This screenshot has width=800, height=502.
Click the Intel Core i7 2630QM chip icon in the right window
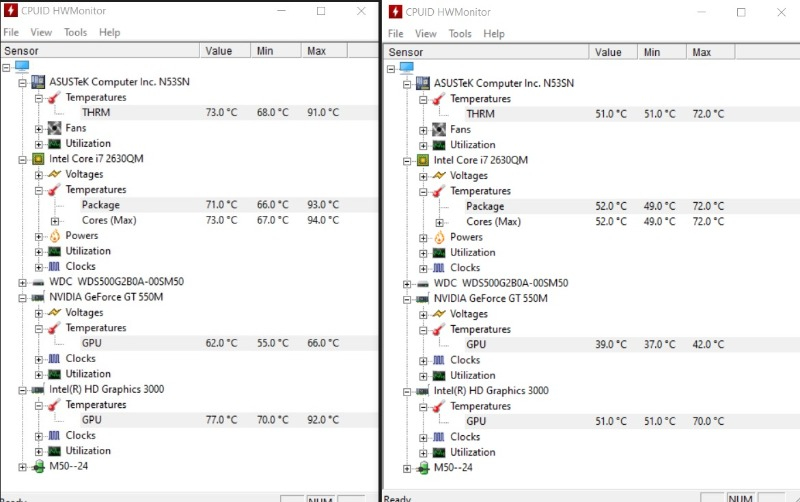tap(421, 160)
